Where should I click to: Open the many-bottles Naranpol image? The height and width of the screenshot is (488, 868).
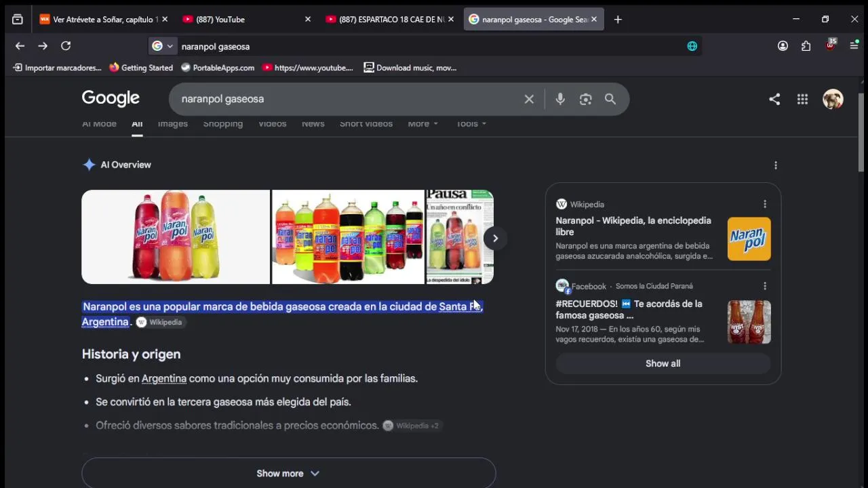[348, 237]
